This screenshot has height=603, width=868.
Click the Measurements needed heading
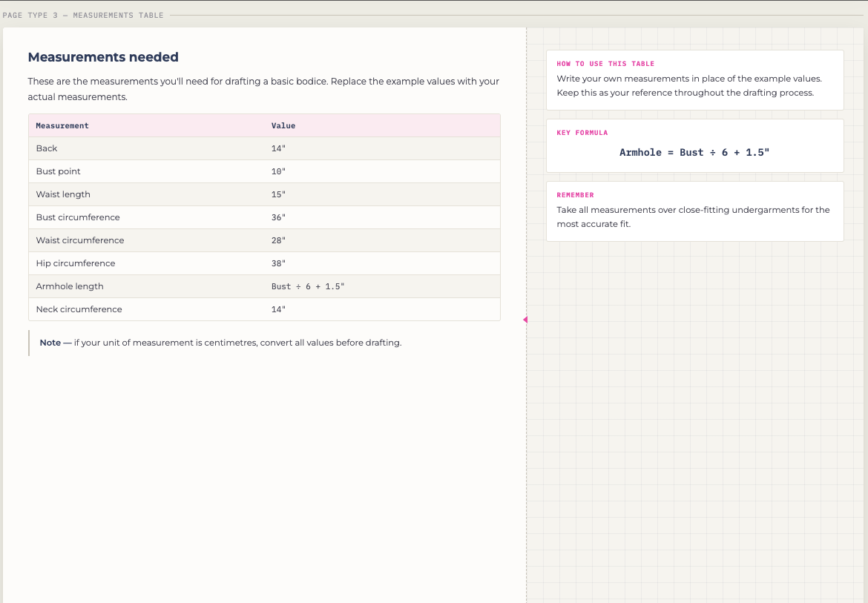coord(103,57)
